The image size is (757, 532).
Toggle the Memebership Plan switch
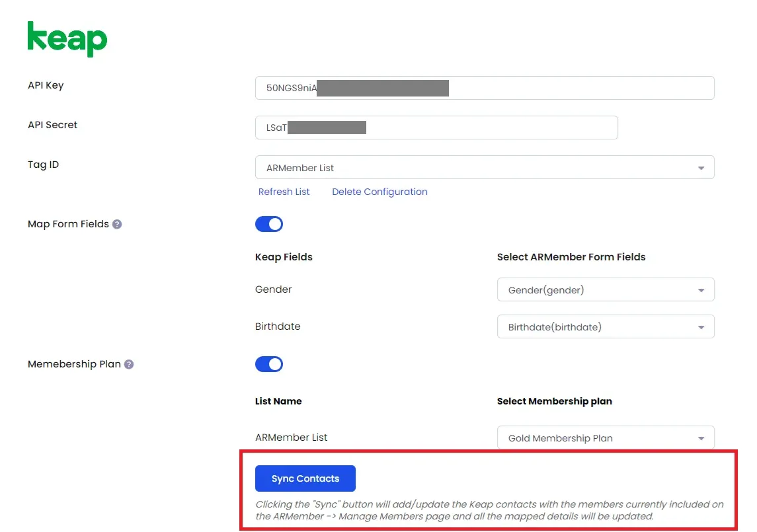269,364
